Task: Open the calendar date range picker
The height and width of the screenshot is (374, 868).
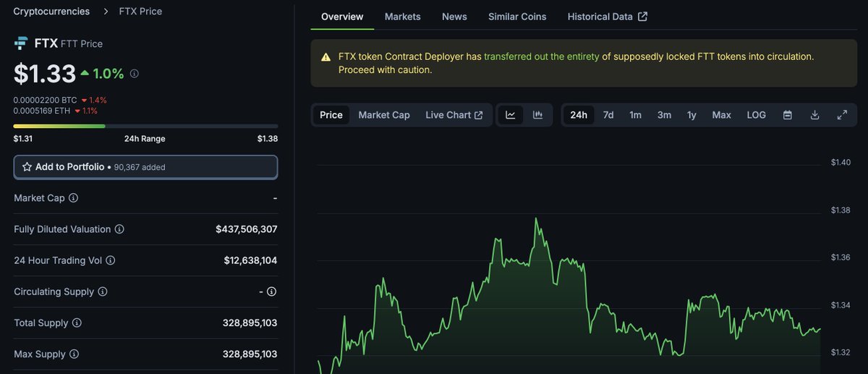Action: point(788,115)
